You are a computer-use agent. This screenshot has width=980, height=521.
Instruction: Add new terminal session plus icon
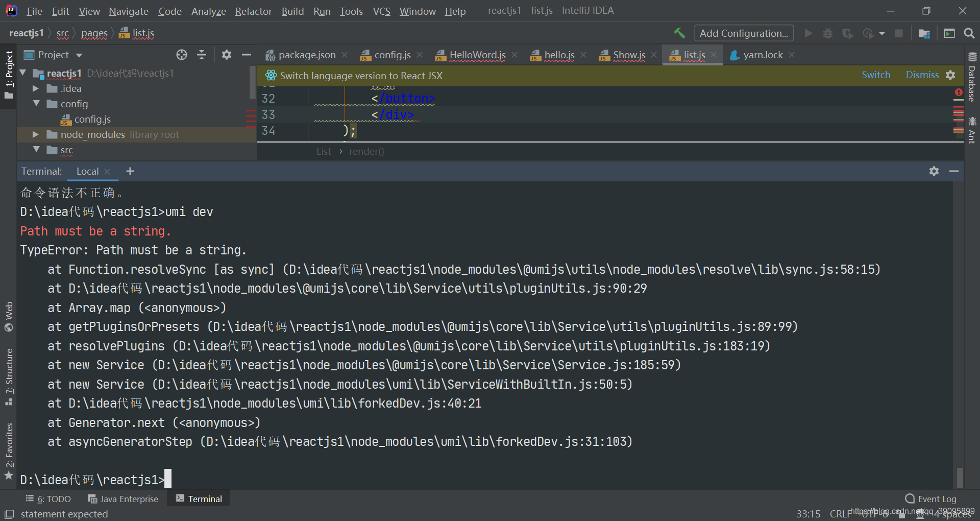click(130, 171)
